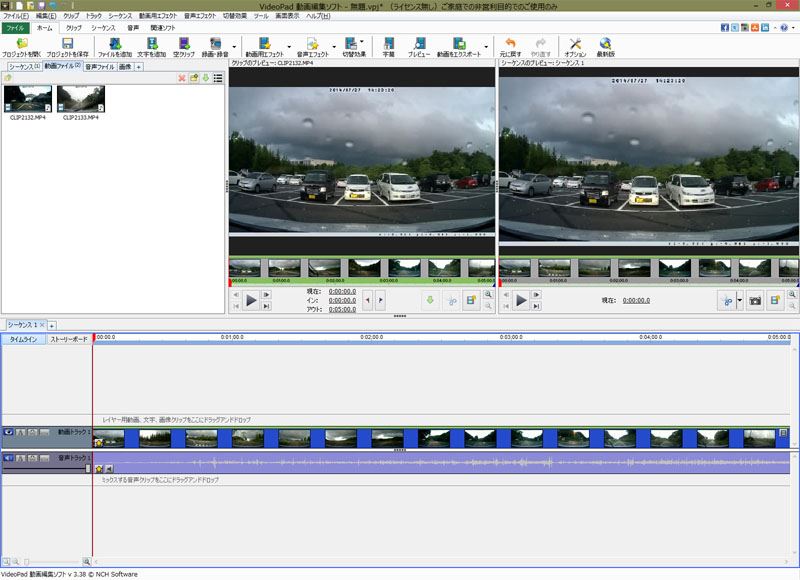The width and height of the screenshot is (800, 580).
Task: Click the + button next to シーケンス 1 tab
Action: click(x=52, y=325)
